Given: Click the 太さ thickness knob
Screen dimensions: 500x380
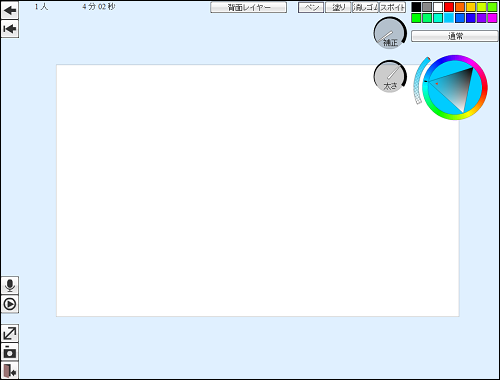Looking at the screenshot, I should [x=390, y=77].
